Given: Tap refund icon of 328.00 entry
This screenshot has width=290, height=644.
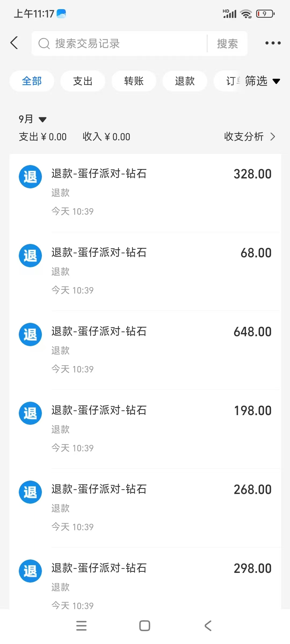Looking at the screenshot, I should (x=30, y=177).
